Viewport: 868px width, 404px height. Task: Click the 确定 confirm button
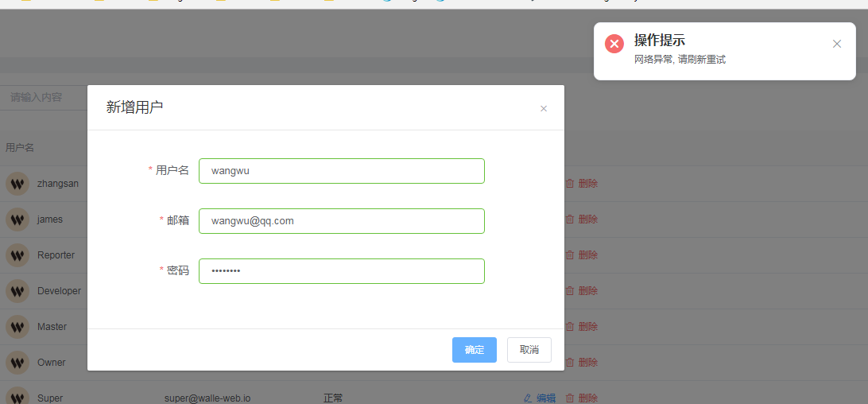coord(474,350)
